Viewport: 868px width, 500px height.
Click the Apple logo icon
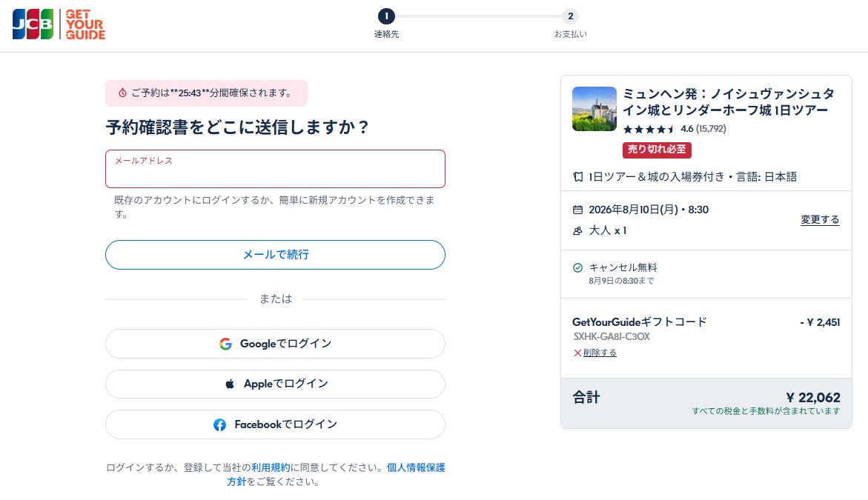click(230, 384)
